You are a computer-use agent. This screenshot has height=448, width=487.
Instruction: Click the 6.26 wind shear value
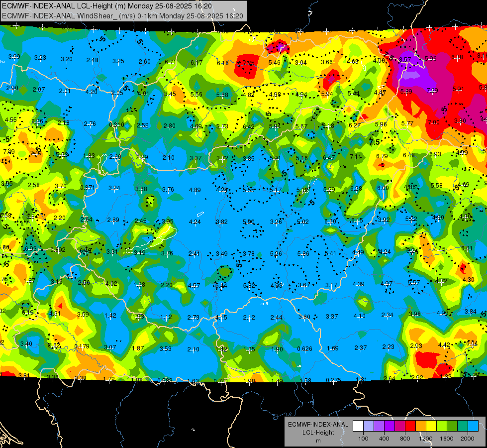tap(37, 121)
